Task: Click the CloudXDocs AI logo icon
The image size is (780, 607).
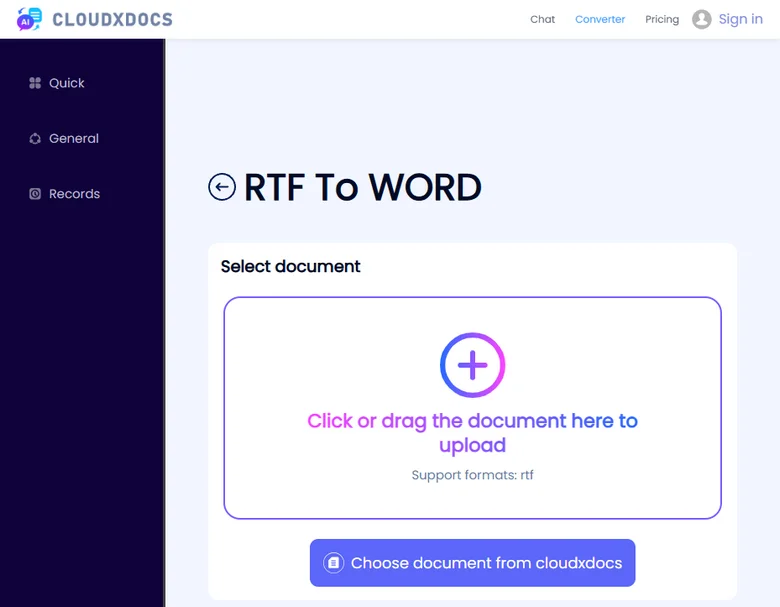Action: tap(29, 19)
